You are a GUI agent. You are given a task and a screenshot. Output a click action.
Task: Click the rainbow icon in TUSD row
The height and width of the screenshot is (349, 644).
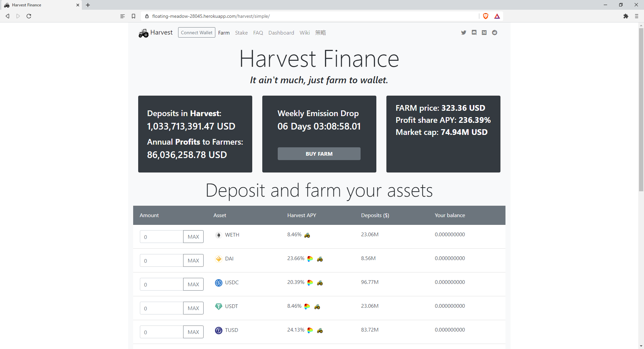click(310, 330)
